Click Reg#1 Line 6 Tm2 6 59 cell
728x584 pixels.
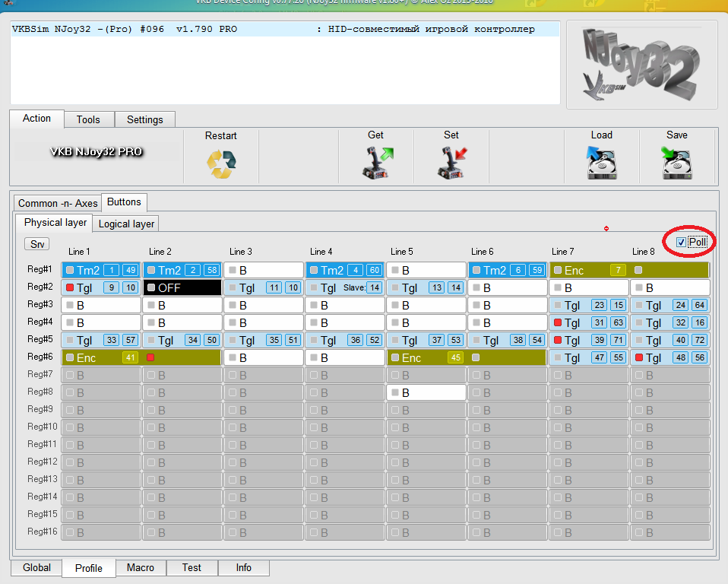(508, 270)
